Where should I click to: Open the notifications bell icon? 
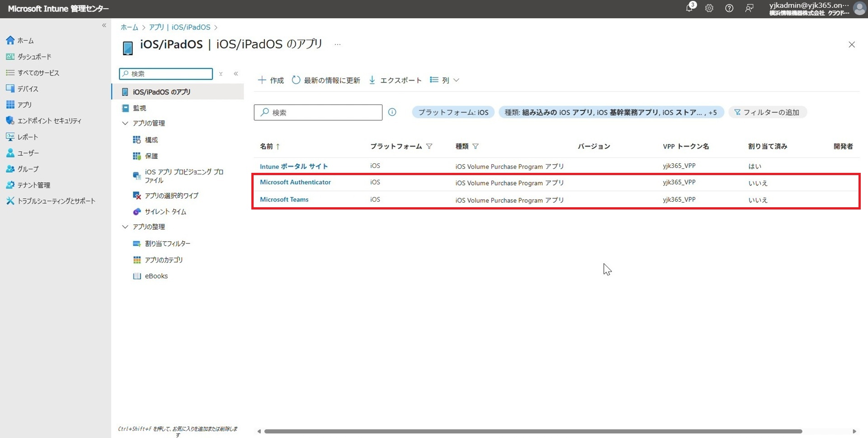click(x=689, y=8)
